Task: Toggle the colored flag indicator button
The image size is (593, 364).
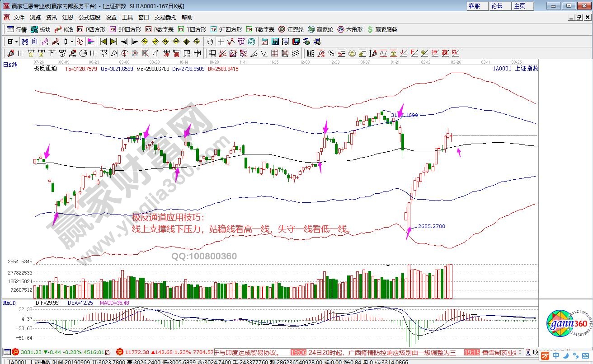Action: click(91, 42)
